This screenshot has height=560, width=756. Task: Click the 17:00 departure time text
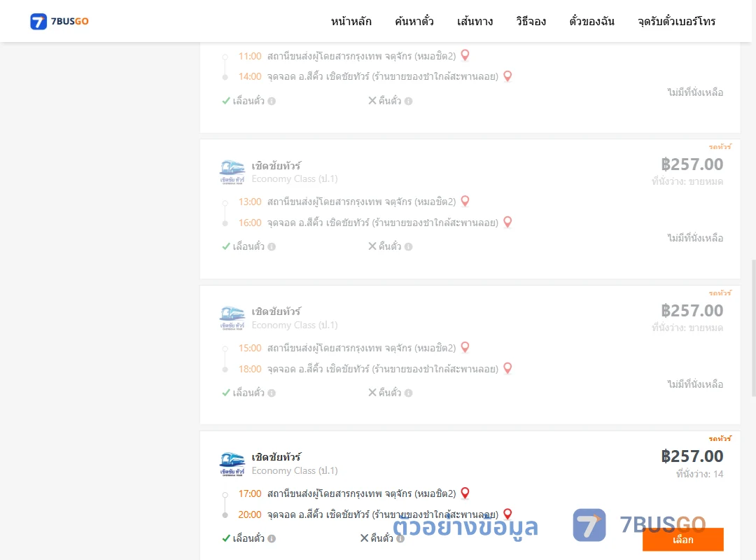[x=250, y=493]
